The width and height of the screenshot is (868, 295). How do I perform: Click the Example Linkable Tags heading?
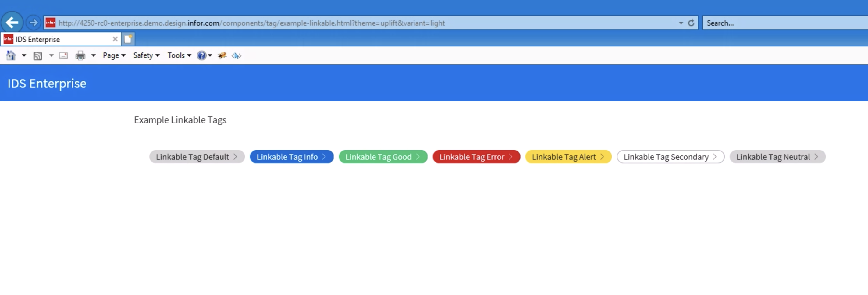click(180, 120)
